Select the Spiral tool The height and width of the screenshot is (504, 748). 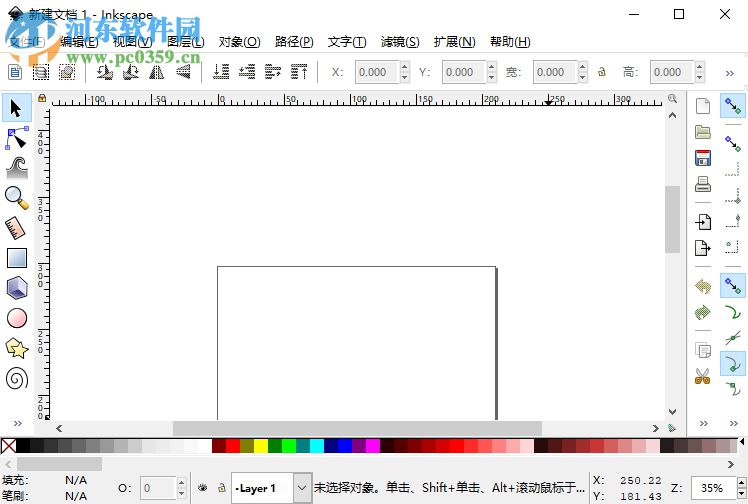(17, 379)
